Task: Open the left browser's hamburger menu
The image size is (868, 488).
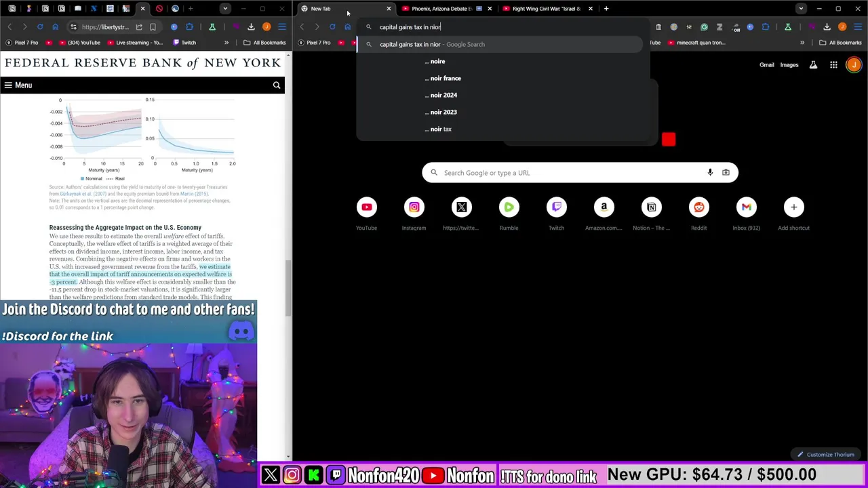Action: [x=282, y=26]
